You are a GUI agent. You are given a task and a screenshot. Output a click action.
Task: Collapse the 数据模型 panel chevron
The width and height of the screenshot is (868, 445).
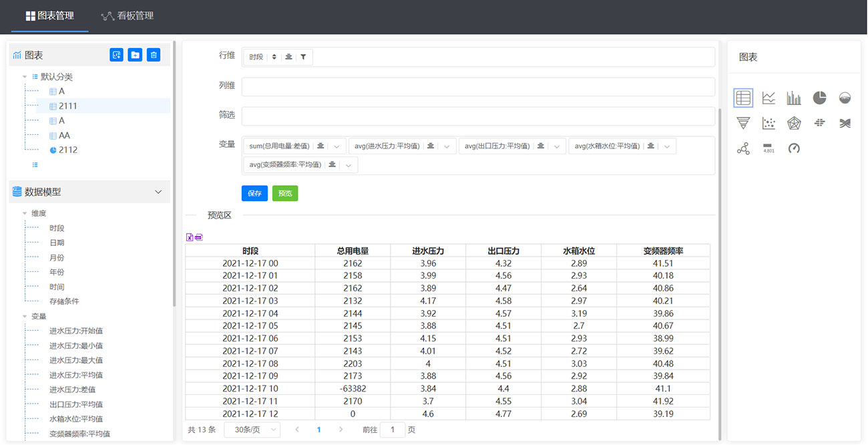click(158, 192)
